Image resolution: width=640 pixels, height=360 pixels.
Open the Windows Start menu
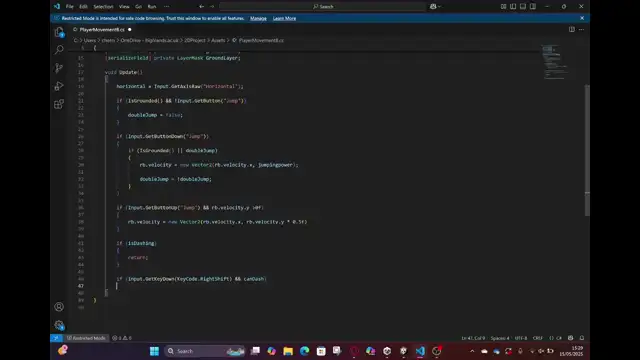click(154, 351)
